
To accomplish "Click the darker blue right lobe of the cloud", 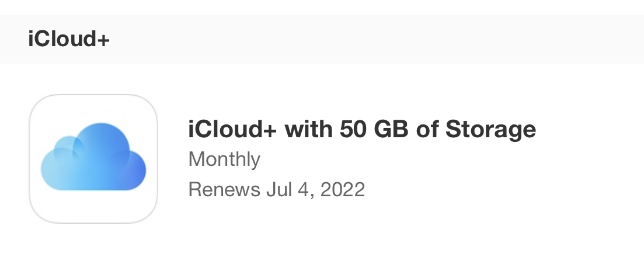I will click(131, 169).
